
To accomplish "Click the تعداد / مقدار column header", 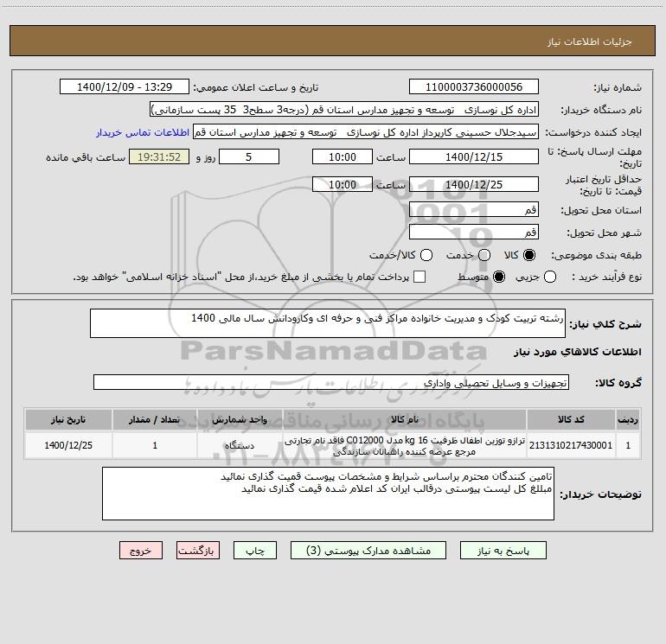I will click(155, 420).
